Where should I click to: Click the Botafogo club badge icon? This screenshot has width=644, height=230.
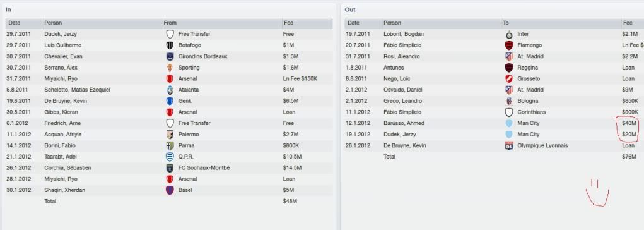click(x=170, y=45)
